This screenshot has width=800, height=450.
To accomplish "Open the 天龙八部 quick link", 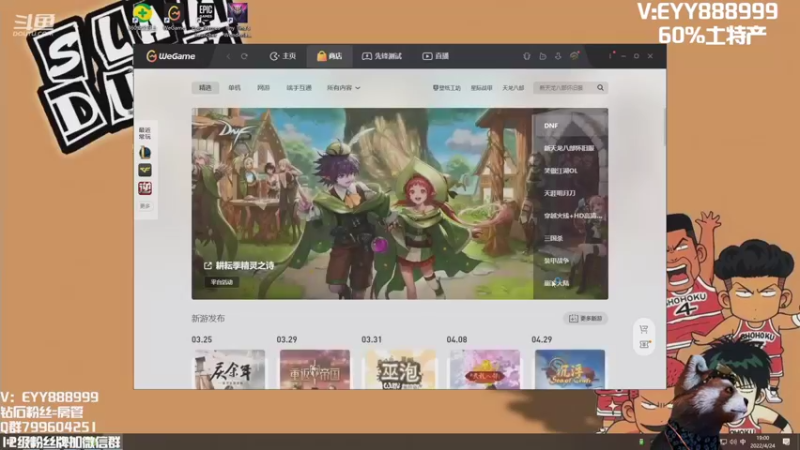I will click(513, 88).
